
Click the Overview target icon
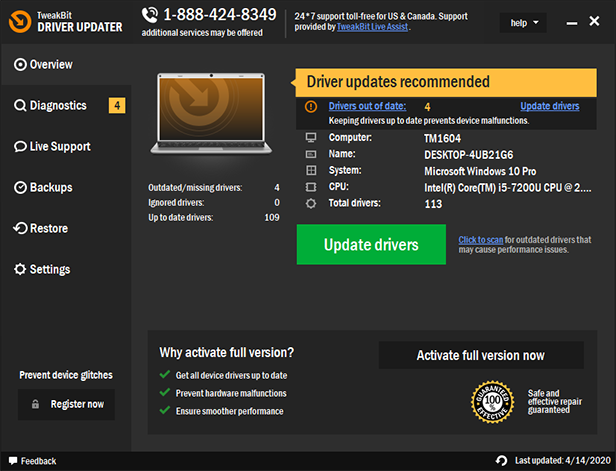point(20,64)
